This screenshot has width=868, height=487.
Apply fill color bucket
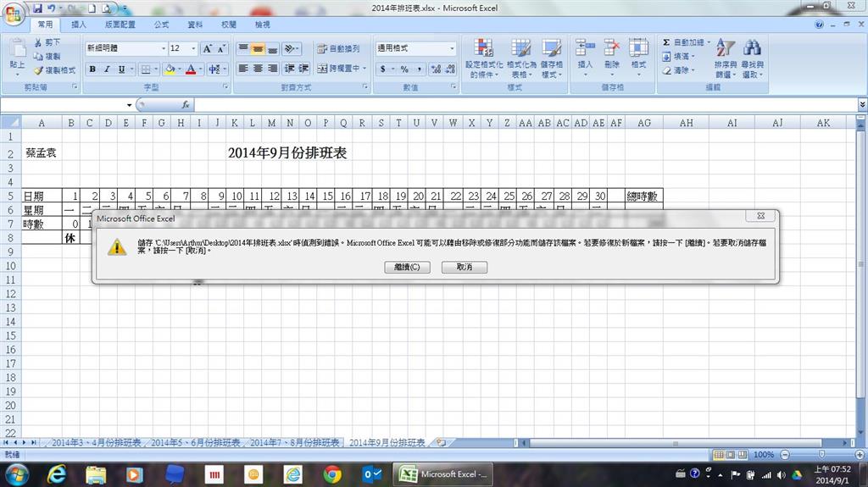pyautogui.click(x=170, y=69)
